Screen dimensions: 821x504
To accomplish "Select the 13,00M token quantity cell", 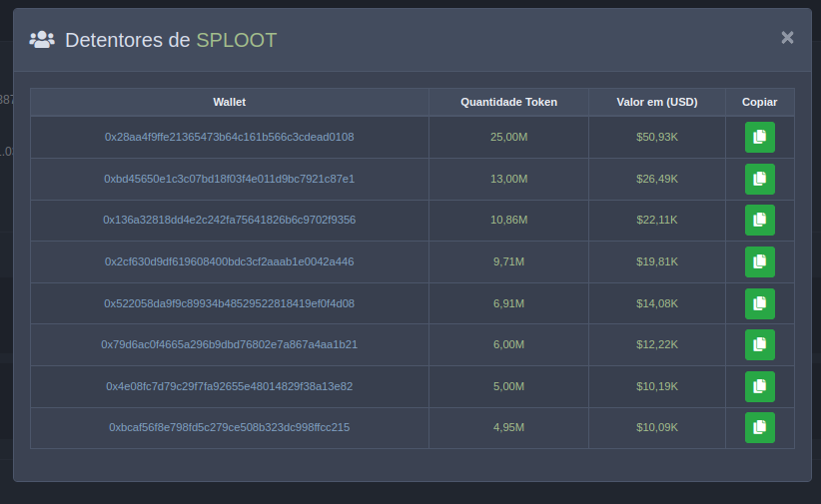I will pos(509,179).
